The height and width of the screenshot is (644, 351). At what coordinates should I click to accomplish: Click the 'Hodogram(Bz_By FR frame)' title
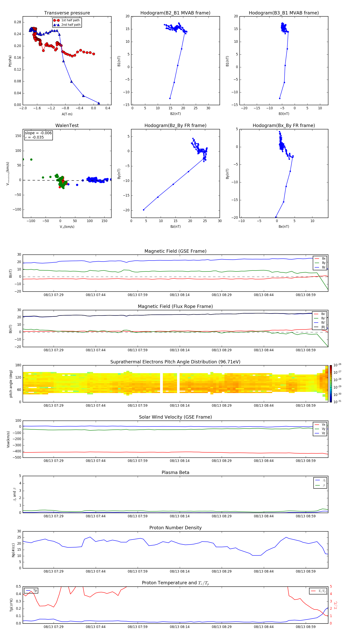[x=175, y=125]
